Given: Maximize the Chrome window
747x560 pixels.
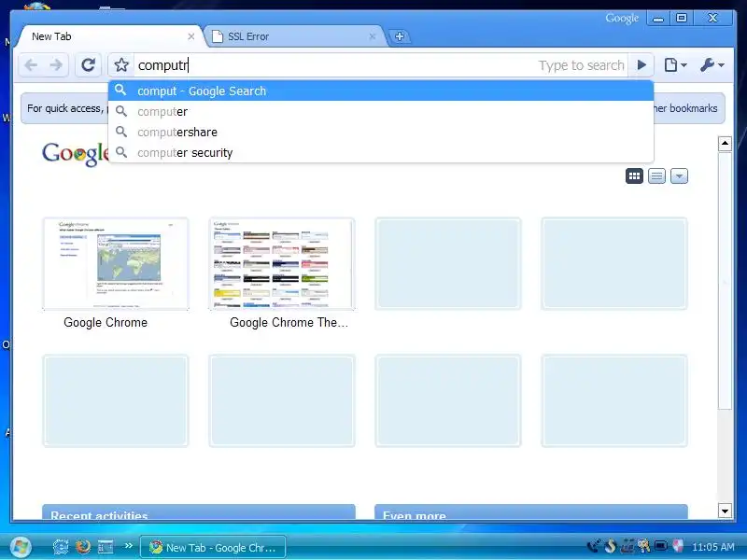Looking at the screenshot, I should pyautogui.click(x=682, y=18).
